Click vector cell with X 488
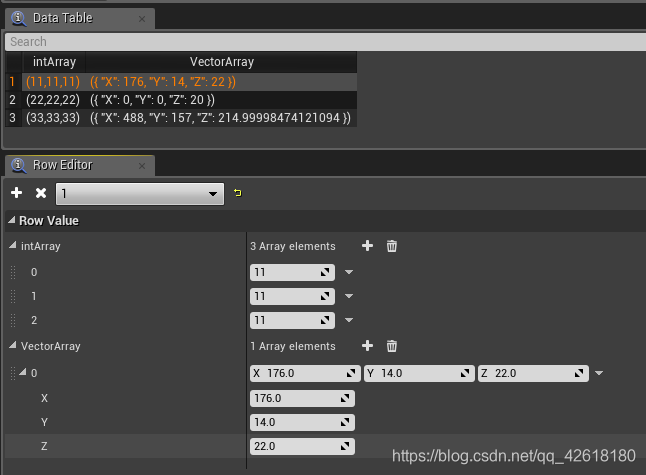Viewport: 646px width, 475px height. (x=221, y=118)
